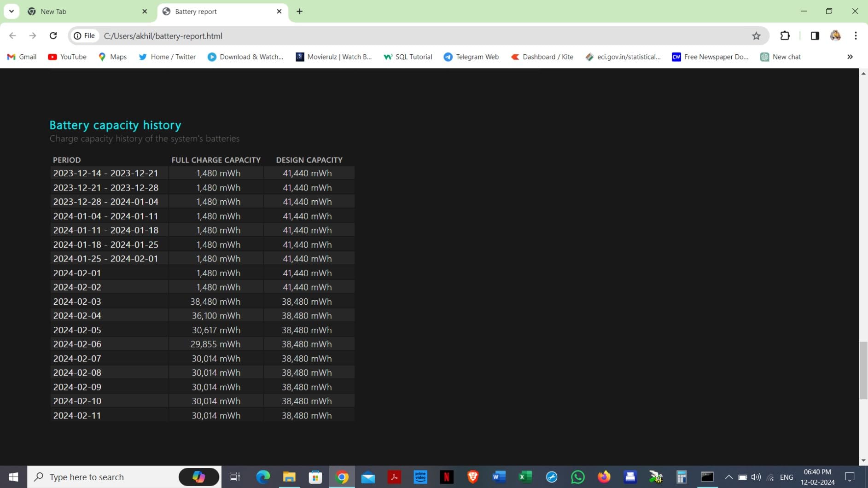Screen dimensions: 868x488
Task: Close the Battery report tab
Action: [x=279, y=12]
